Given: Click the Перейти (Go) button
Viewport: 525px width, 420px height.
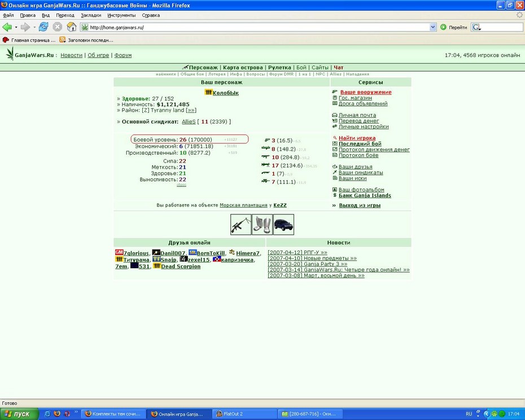Looking at the screenshot, I should (x=454, y=28).
